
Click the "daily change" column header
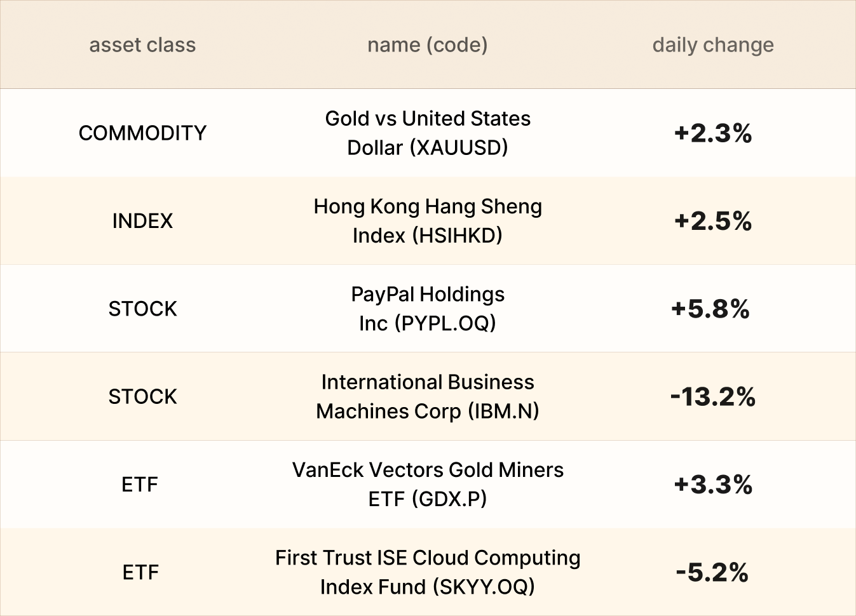coord(713,45)
